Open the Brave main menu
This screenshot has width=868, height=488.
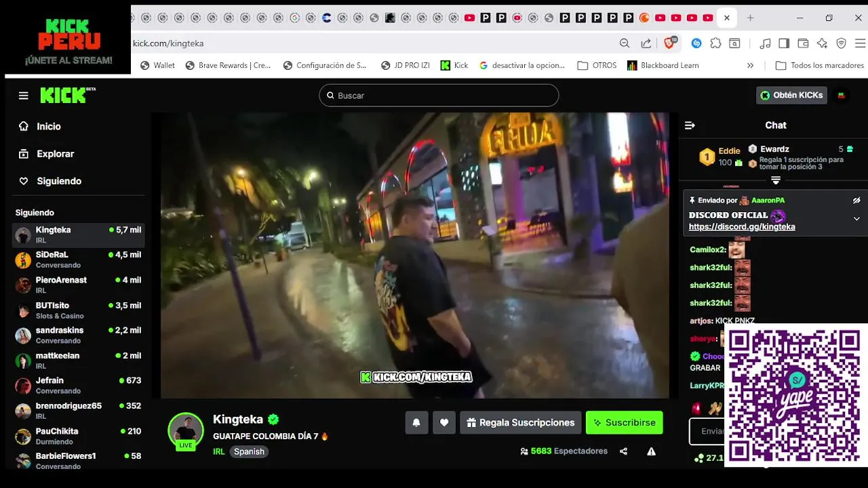coord(859,43)
